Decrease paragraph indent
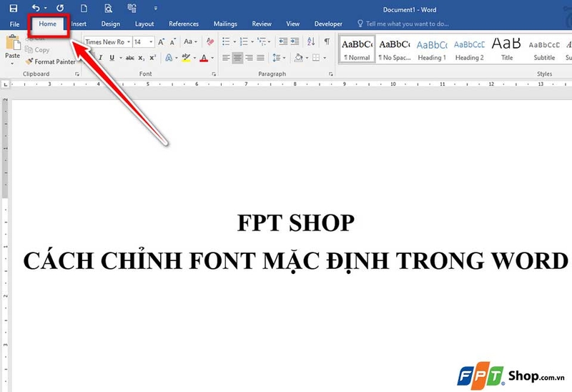This screenshot has width=572, height=392. (x=282, y=41)
